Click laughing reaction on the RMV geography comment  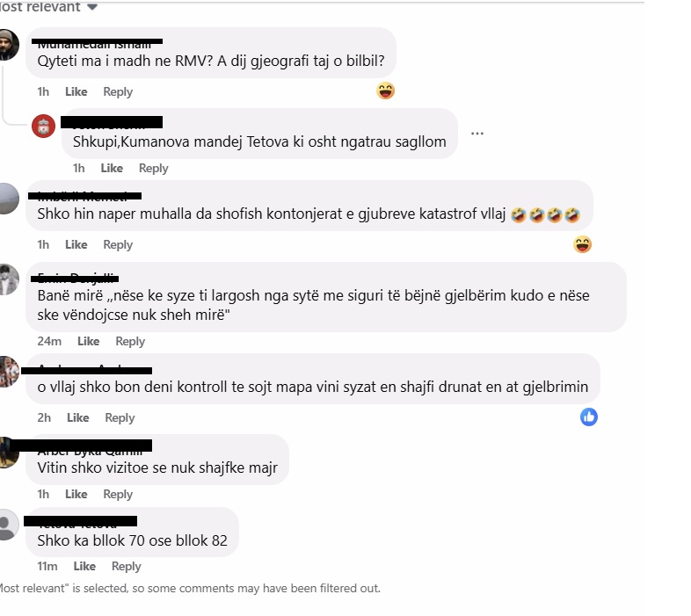click(x=385, y=91)
